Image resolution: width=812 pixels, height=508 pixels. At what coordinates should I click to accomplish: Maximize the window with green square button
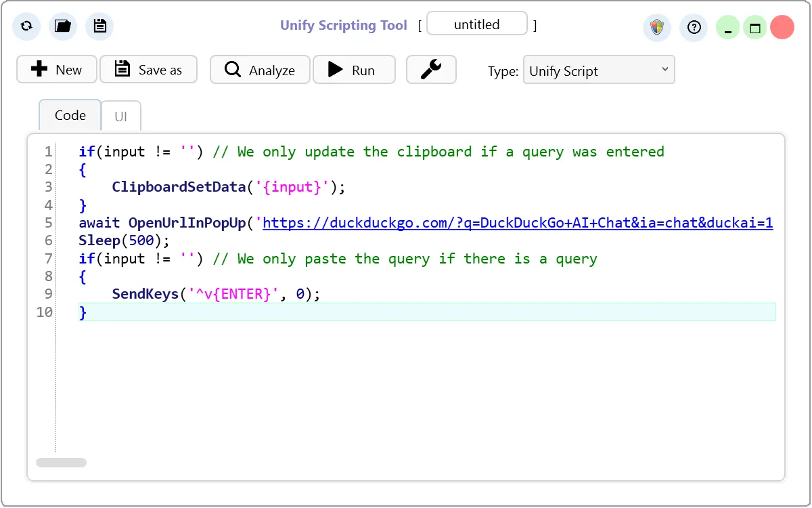point(755,28)
